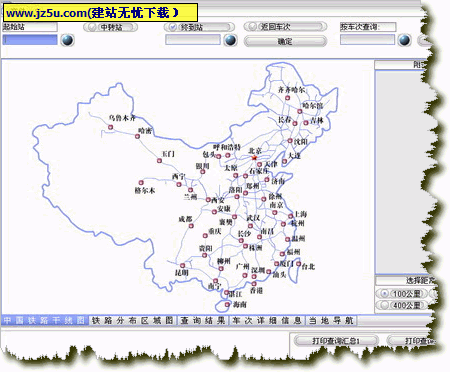Select the 银川 station marker
Viewport: 450px width, 372px height.
pos(202,172)
